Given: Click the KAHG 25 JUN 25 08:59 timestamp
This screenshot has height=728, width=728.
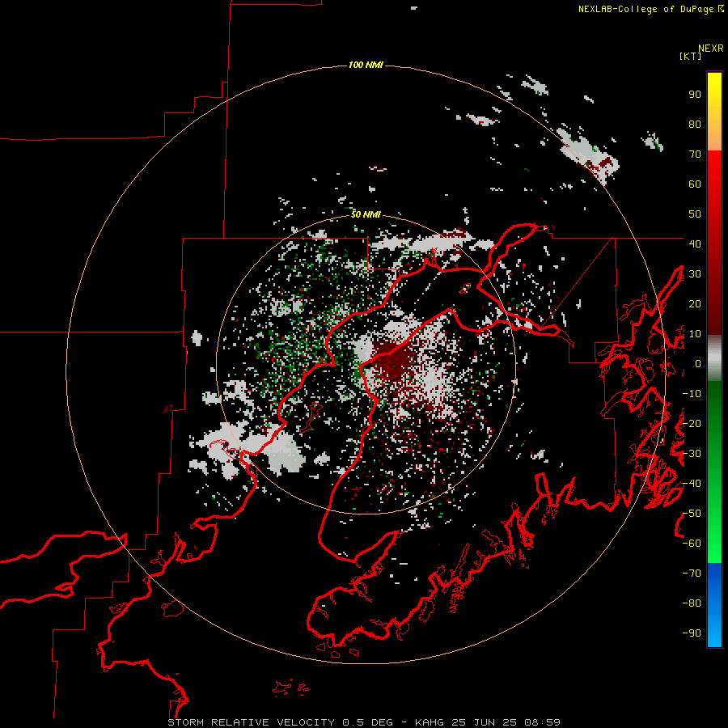Looking at the screenshot, I should [488, 722].
